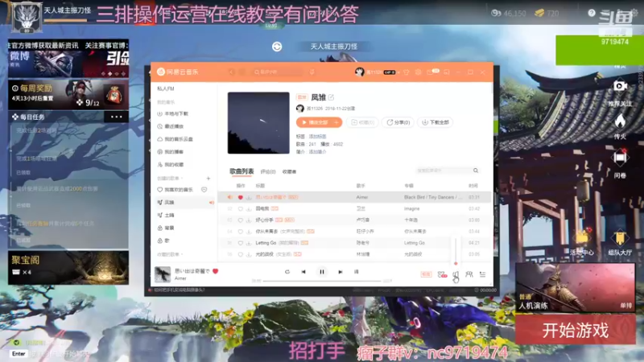644x362 pixels.
Task: Adjust the vertical volume slider
Action: 456,251
